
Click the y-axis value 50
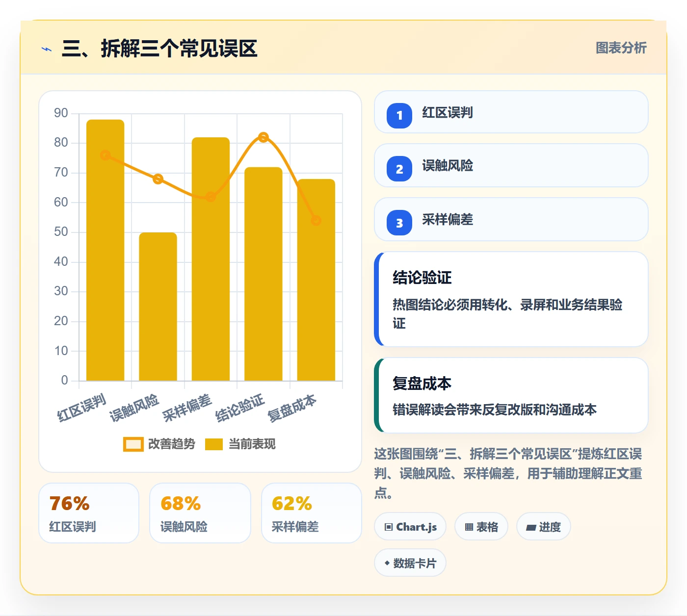point(61,232)
